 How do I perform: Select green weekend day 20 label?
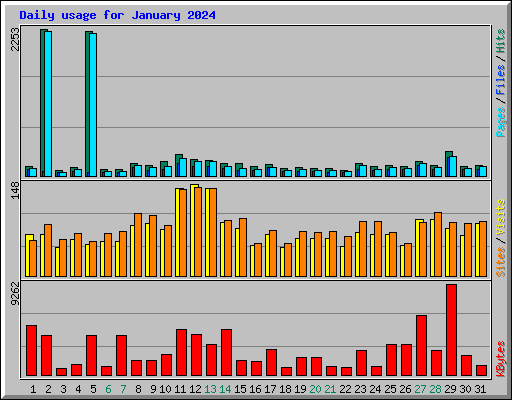pyautogui.click(x=315, y=389)
